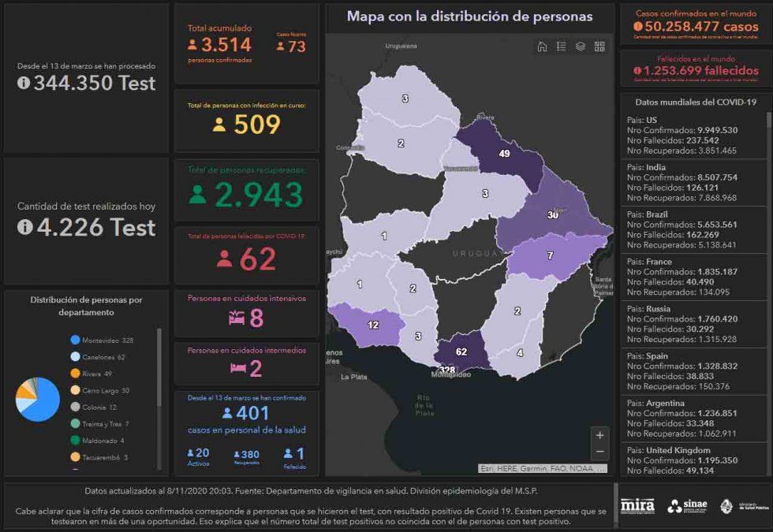This screenshot has height=532, width=773.
Task: Zoom out with the map minus button
Action: (x=600, y=452)
